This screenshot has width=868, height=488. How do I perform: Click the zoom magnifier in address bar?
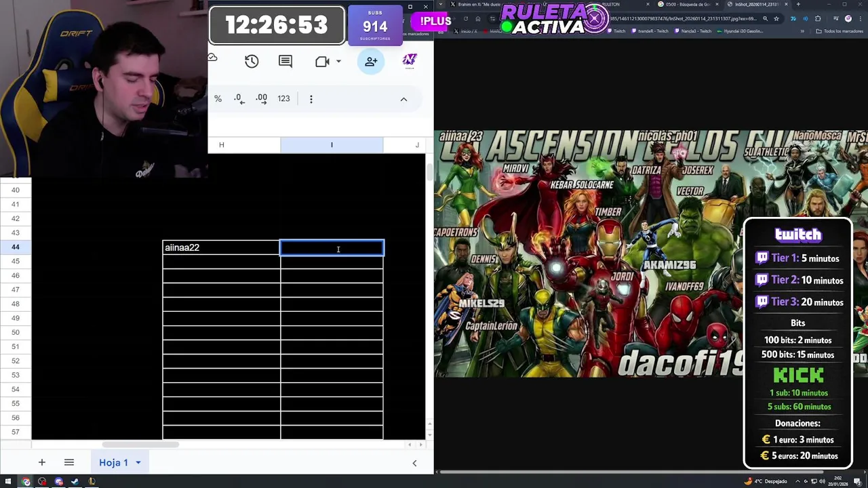[x=765, y=19]
